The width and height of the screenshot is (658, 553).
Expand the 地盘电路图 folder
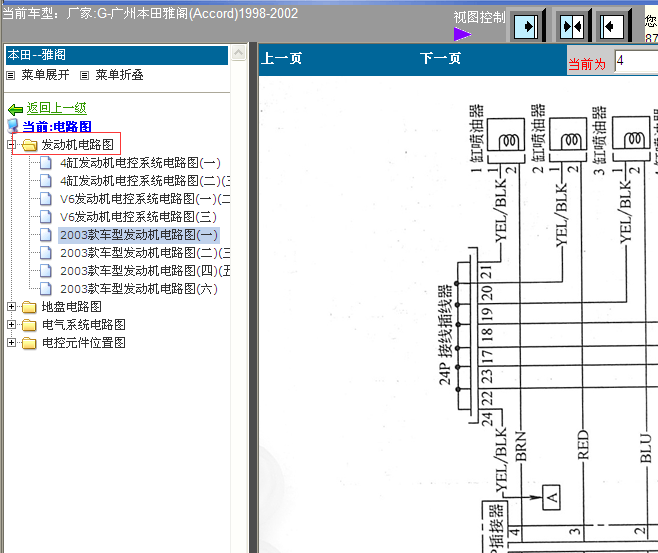click(11, 307)
